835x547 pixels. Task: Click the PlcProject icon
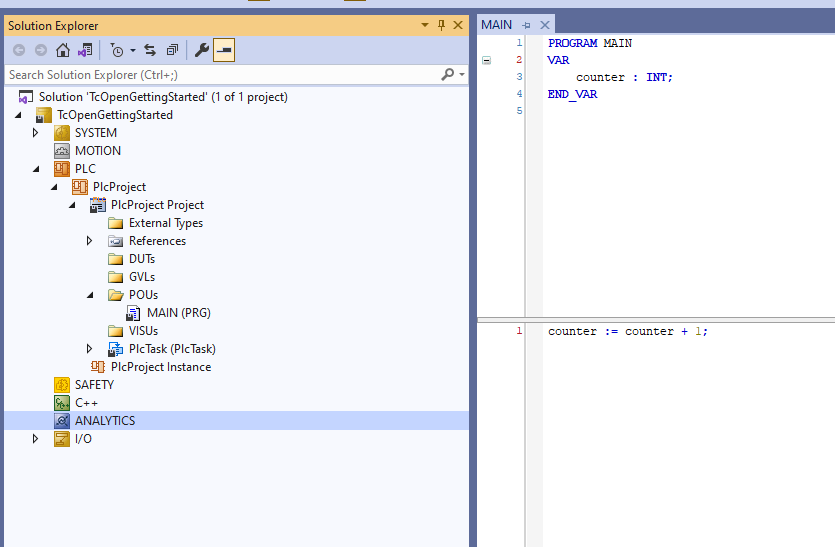[x=80, y=187]
